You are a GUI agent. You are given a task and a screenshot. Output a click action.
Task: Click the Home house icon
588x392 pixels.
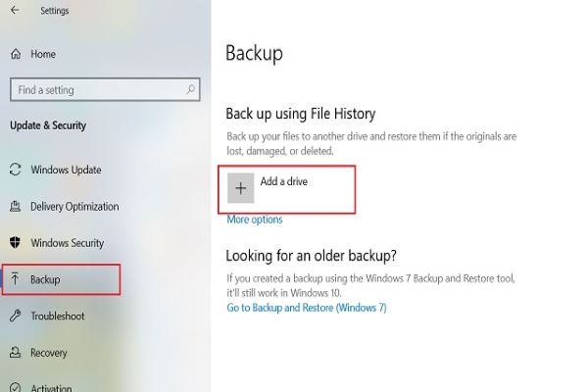pos(16,54)
